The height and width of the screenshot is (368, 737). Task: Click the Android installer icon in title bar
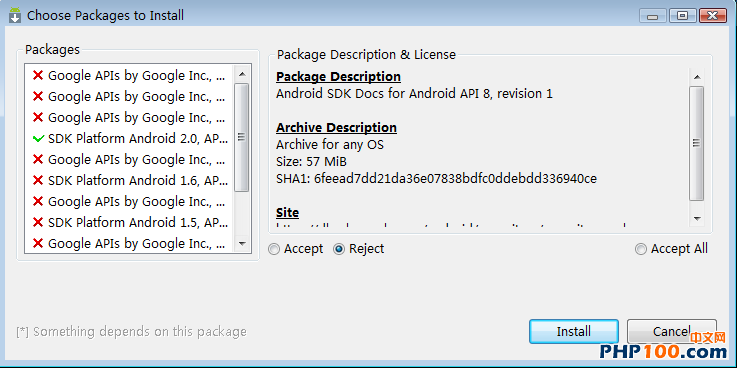pos(15,16)
